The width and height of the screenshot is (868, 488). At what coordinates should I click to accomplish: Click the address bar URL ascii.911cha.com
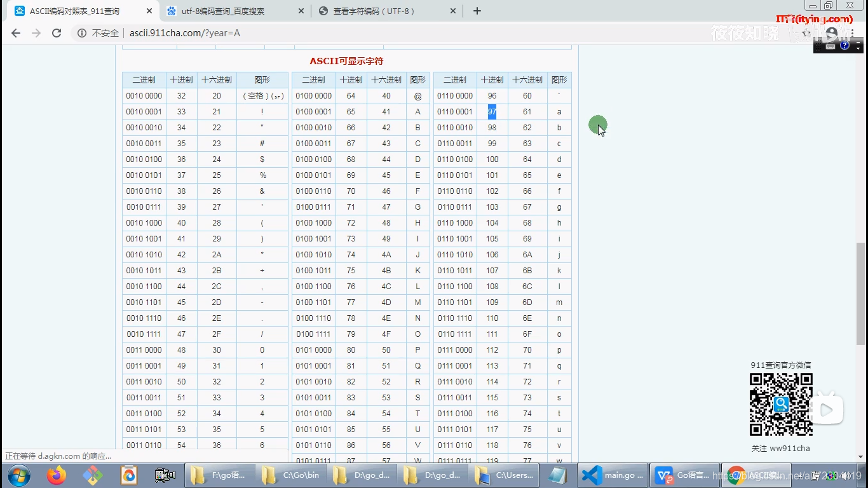(x=185, y=33)
